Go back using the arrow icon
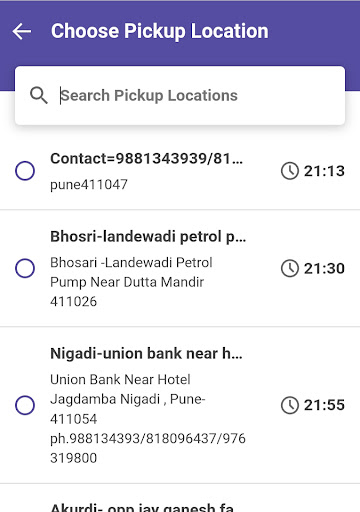Screen dimensions: 360x512 (x=22, y=31)
